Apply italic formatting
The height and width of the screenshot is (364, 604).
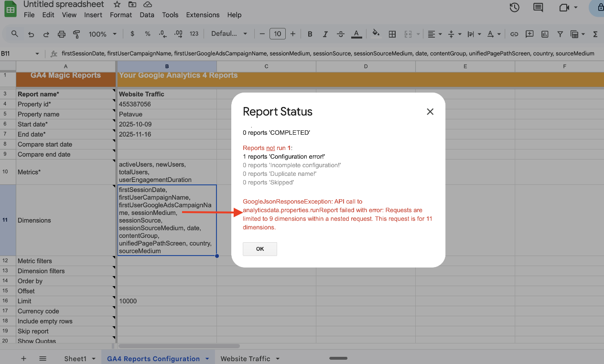point(325,34)
